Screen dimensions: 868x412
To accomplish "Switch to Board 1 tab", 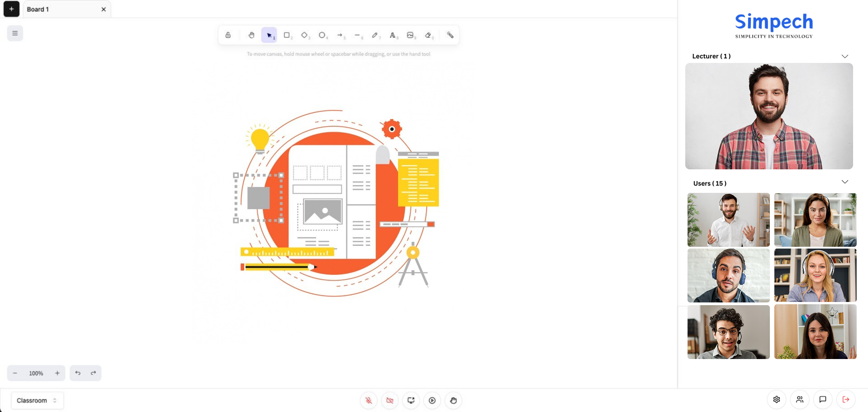I will click(x=59, y=9).
